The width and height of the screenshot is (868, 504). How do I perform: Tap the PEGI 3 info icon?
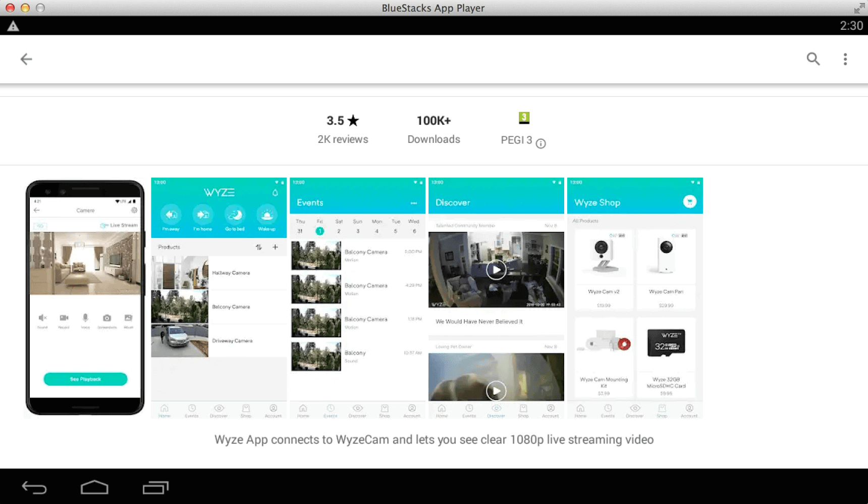tap(540, 143)
